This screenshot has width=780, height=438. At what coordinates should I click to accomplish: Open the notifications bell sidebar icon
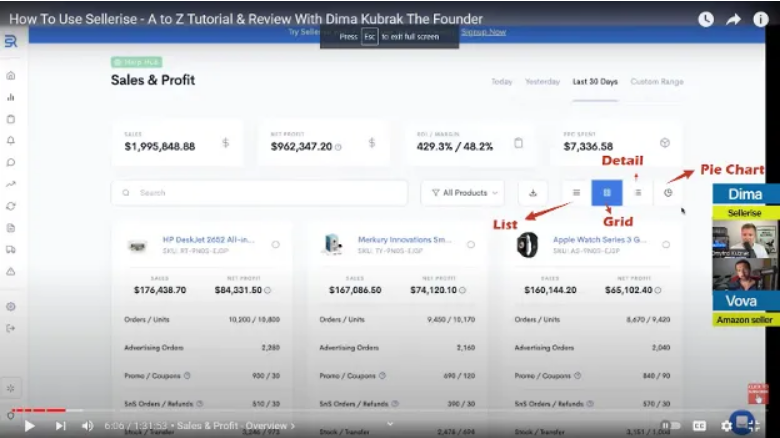click(11, 140)
